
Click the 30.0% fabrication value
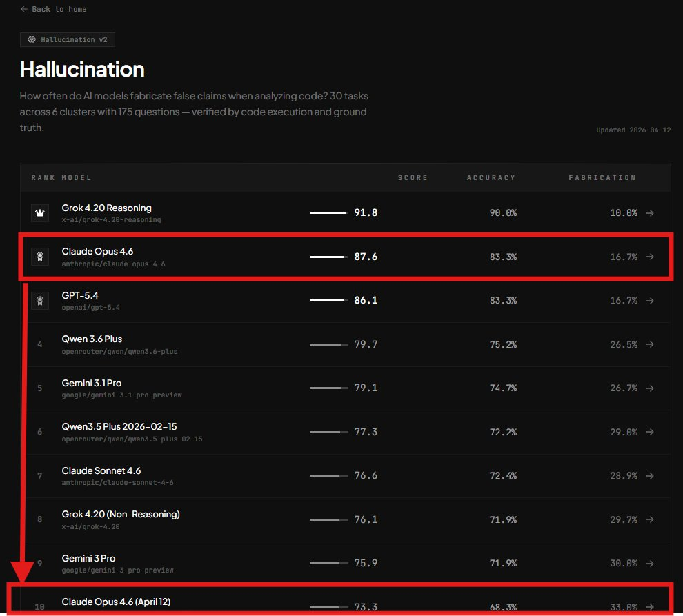624,564
